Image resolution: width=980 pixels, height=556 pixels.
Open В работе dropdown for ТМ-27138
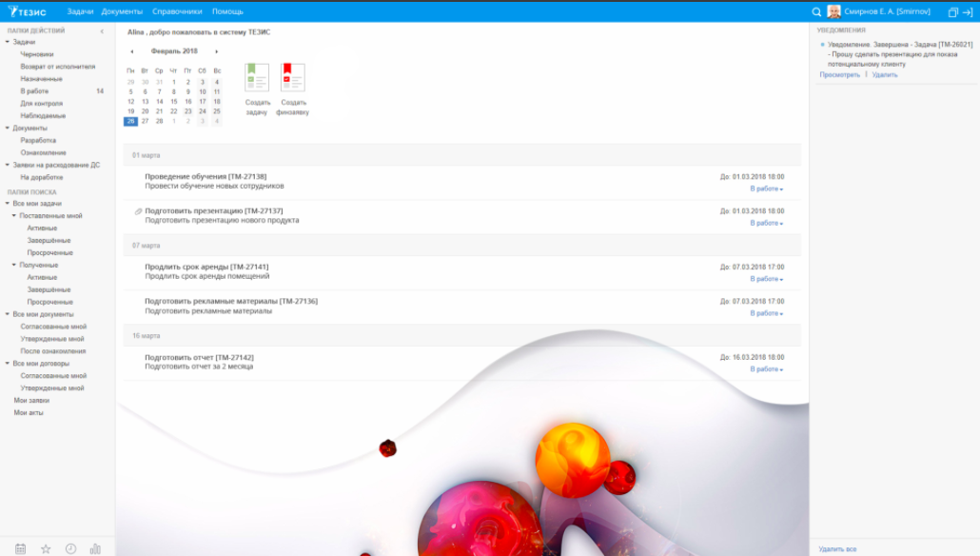[766, 189]
